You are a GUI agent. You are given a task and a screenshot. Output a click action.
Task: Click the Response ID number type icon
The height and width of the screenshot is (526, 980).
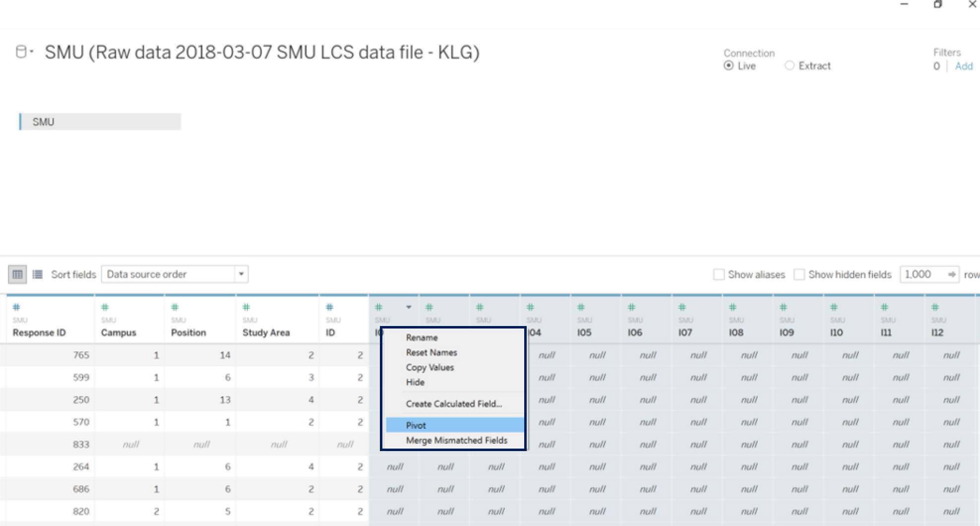click(16, 307)
